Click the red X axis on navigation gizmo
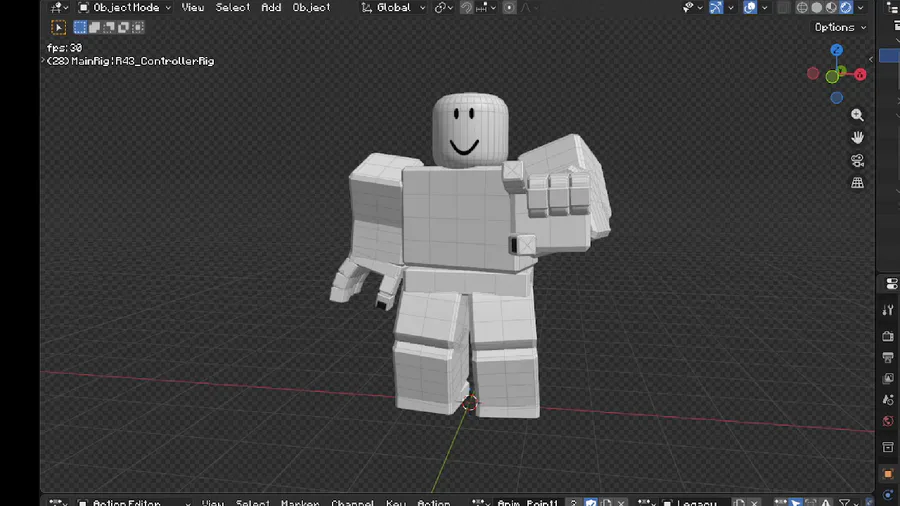The height and width of the screenshot is (506, 900). pos(860,75)
